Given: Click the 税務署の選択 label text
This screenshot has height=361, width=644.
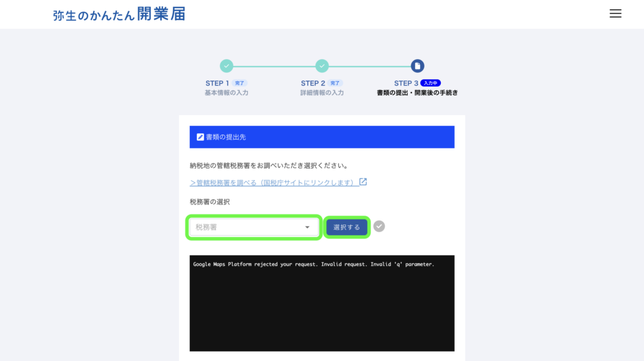Looking at the screenshot, I should [210, 202].
